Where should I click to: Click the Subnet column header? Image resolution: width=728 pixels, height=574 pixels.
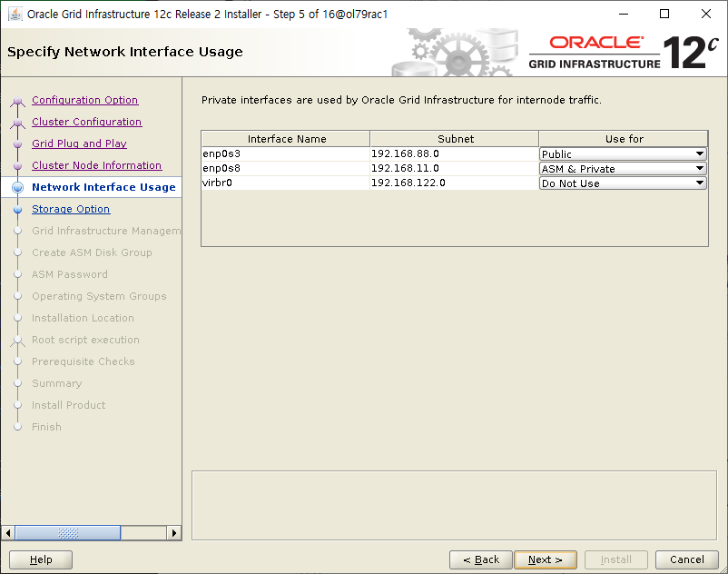pos(455,139)
